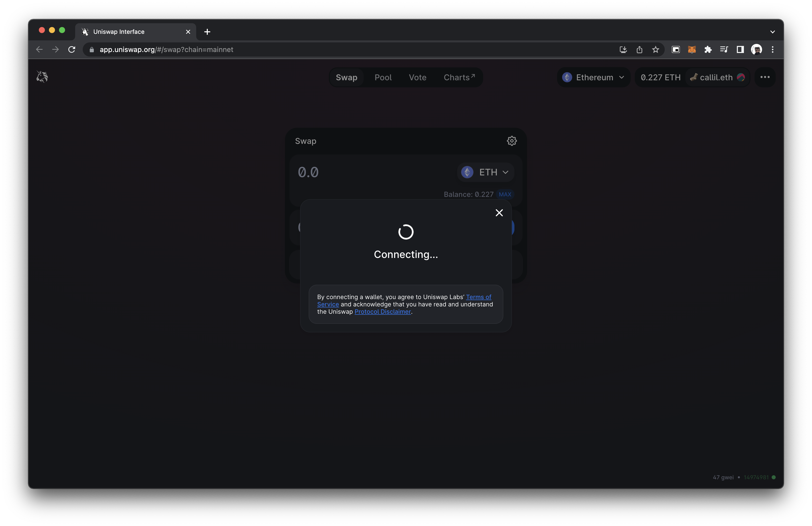Click the picture-in-picture window icon

[x=676, y=49]
